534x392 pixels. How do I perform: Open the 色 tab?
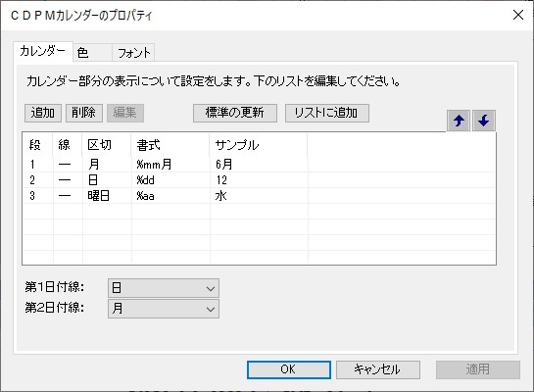coord(92,53)
